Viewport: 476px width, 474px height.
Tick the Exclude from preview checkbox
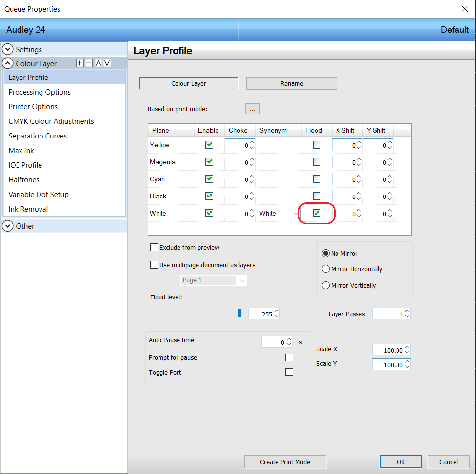pyautogui.click(x=154, y=247)
